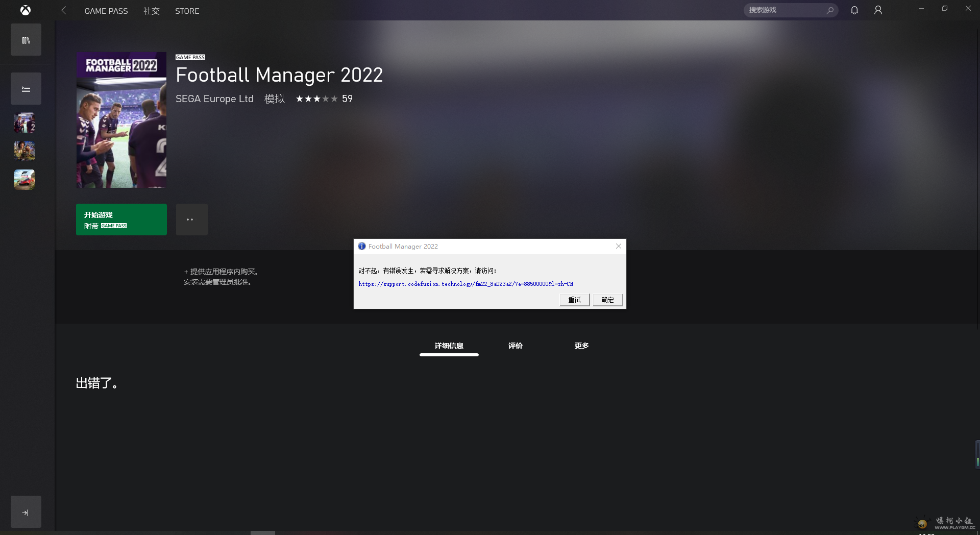Click the Xbox logo icon
The height and width of the screenshot is (535, 980).
tap(25, 10)
